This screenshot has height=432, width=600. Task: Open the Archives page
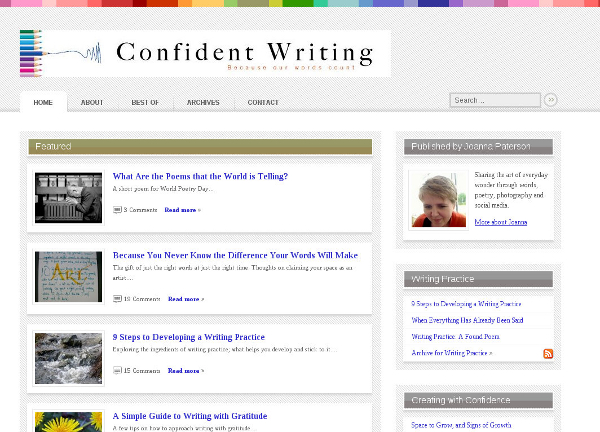tap(203, 102)
